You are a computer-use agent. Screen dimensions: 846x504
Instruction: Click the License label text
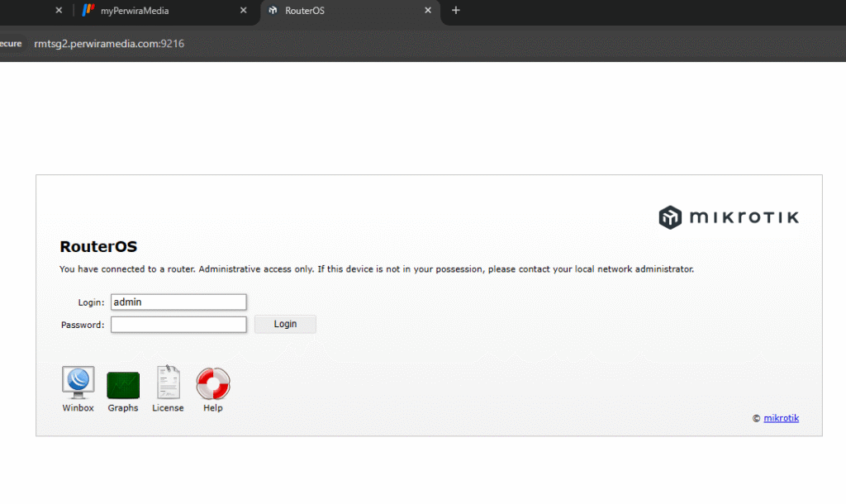click(168, 408)
